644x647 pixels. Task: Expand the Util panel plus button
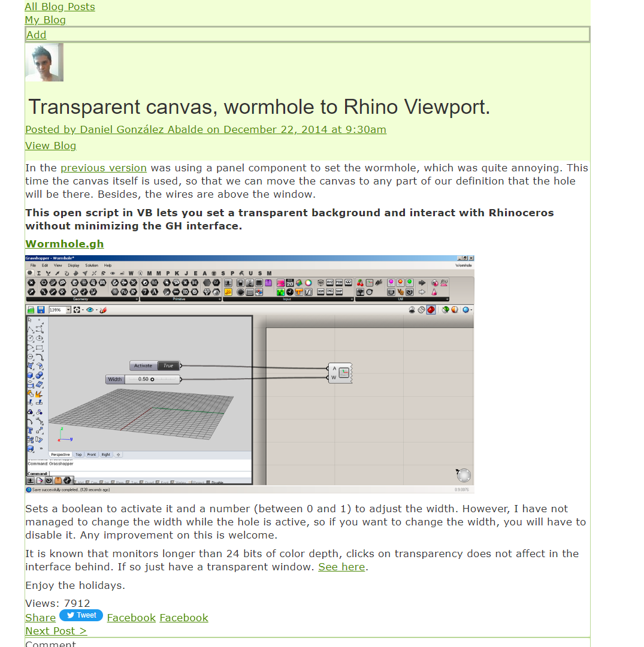(x=448, y=299)
